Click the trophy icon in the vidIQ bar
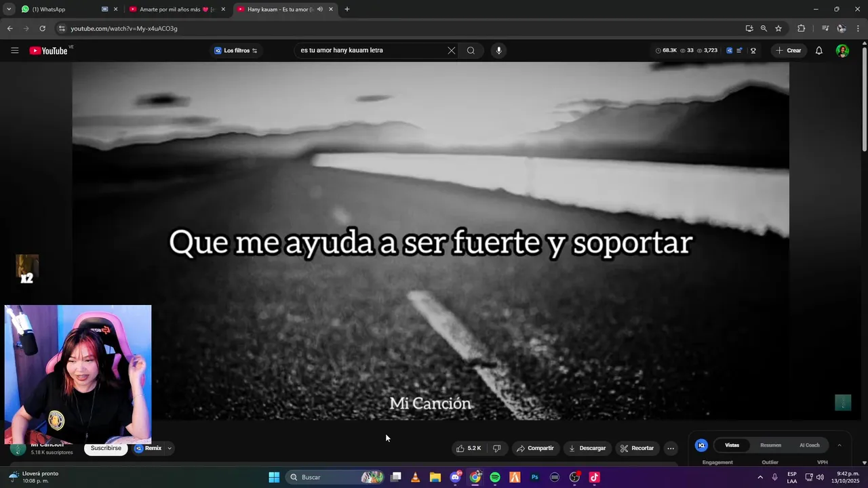The image size is (868, 488). [x=753, y=51]
